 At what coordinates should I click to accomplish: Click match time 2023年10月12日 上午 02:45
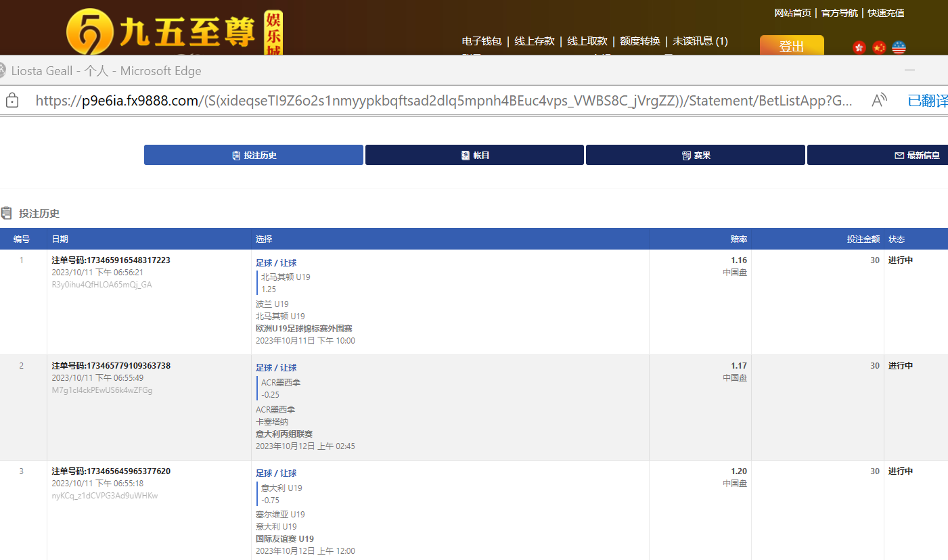[305, 446]
